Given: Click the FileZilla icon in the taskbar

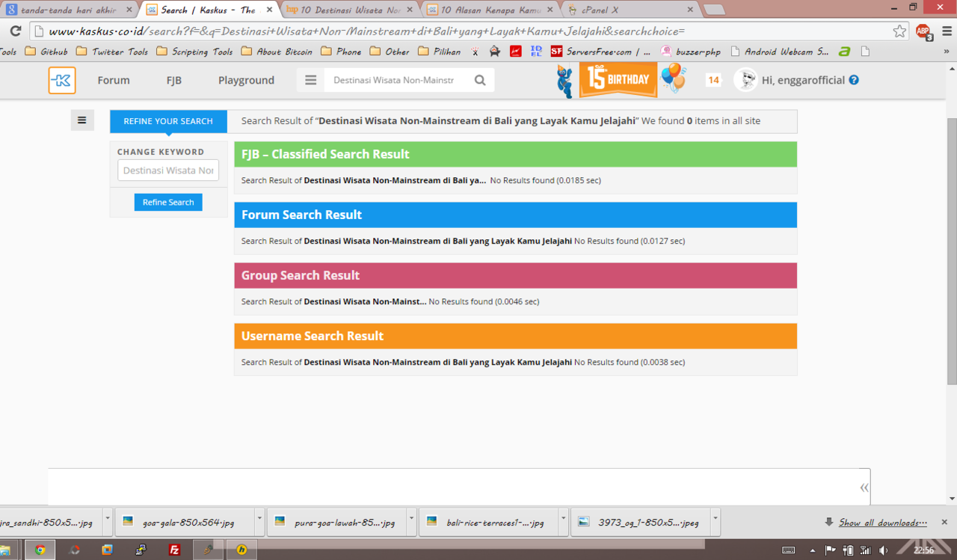Looking at the screenshot, I should pos(174,550).
